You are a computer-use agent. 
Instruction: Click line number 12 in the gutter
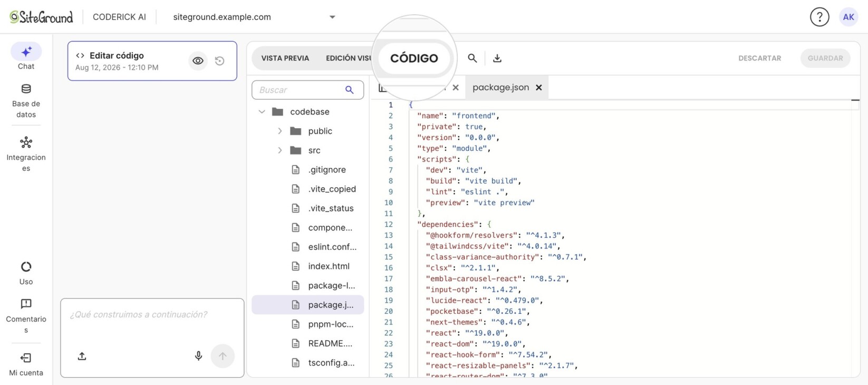[x=389, y=224]
